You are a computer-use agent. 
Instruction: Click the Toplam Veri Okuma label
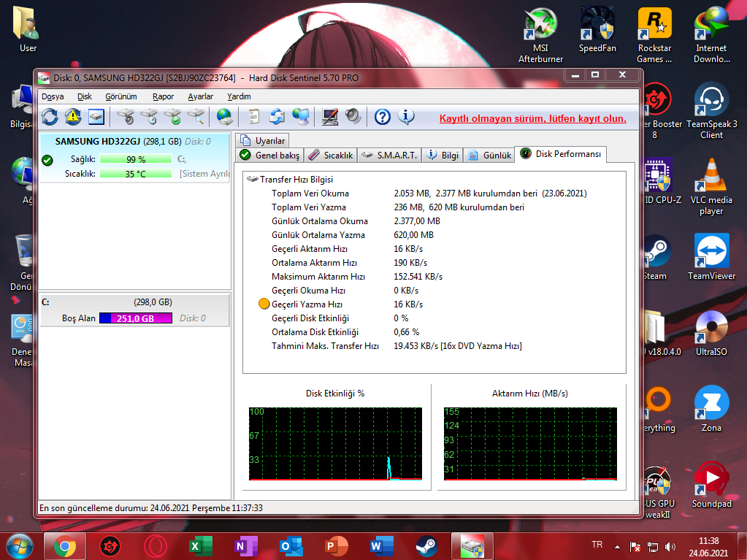(310, 193)
